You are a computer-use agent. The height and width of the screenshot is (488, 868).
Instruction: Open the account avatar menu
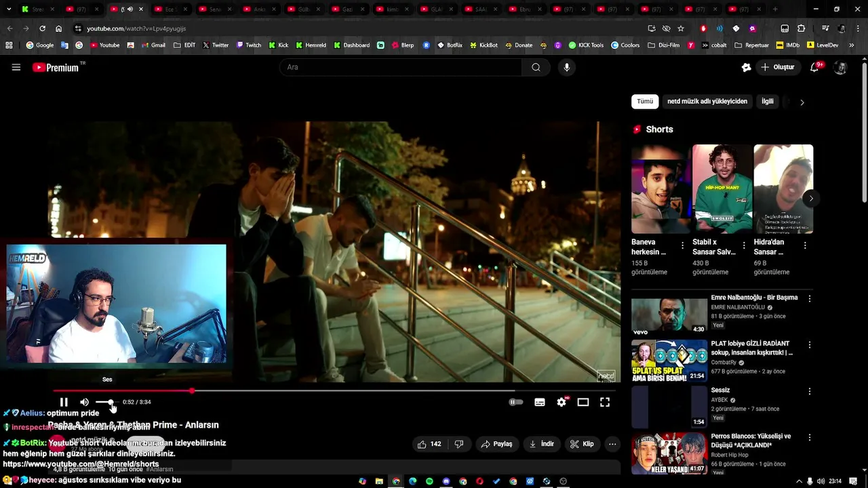click(840, 68)
